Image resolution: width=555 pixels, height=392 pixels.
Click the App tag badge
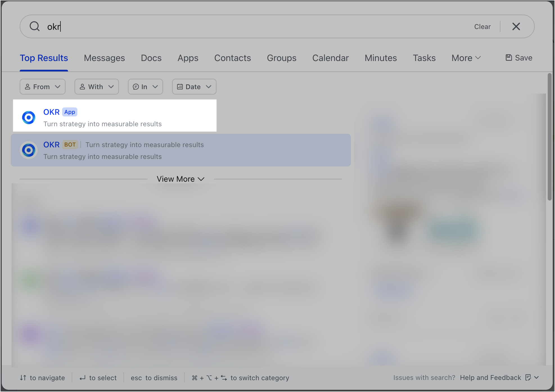pyautogui.click(x=70, y=112)
